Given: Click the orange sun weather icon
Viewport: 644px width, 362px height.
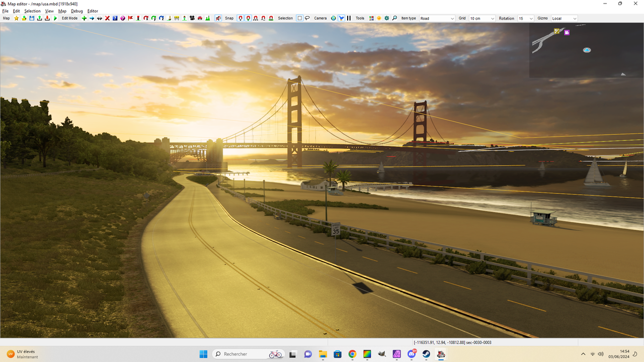Looking at the screenshot, I should pos(379,18).
